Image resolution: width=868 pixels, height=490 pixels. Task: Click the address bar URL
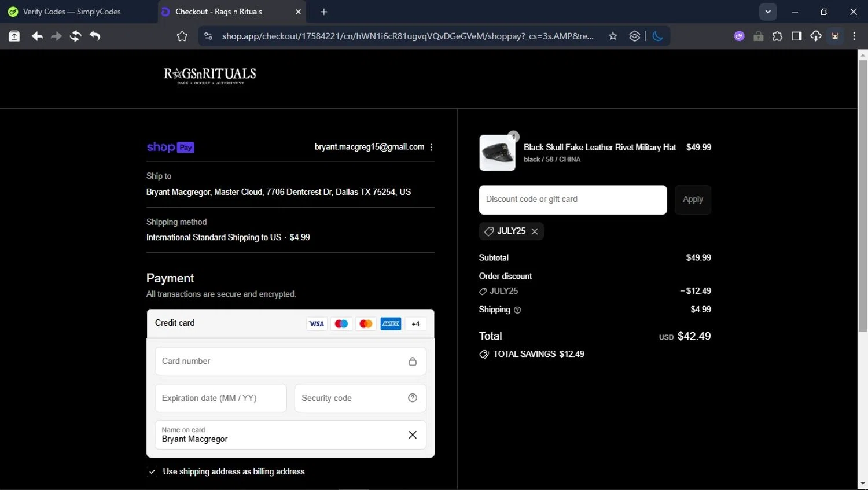(x=407, y=36)
